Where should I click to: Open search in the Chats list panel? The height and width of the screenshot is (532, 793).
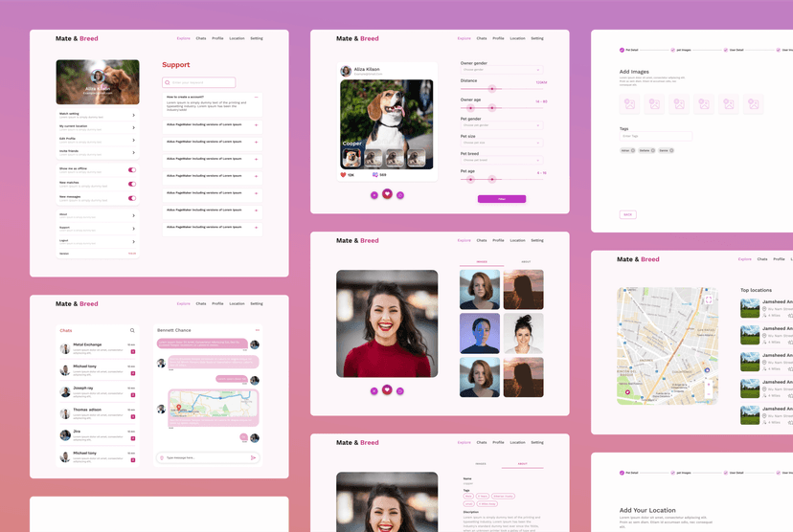[132, 330]
